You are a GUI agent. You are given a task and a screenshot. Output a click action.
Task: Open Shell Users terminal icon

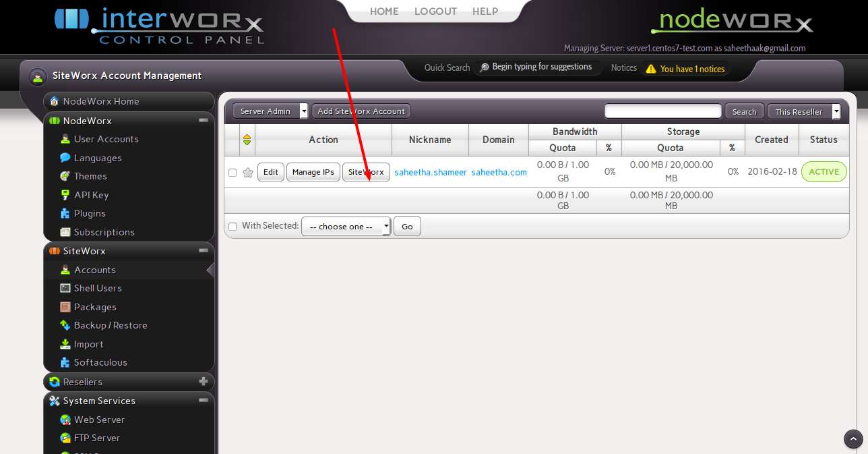click(x=65, y=288)
